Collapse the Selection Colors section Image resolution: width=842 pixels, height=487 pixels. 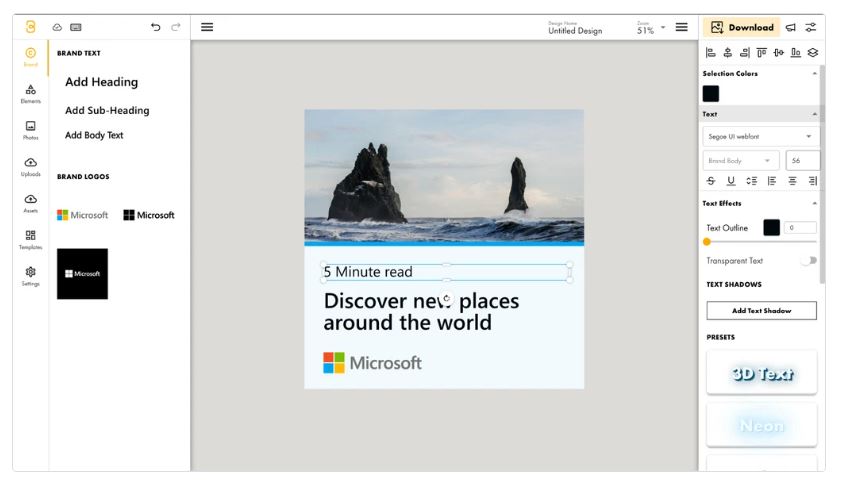pyautogui.click(x=815, y=74)
